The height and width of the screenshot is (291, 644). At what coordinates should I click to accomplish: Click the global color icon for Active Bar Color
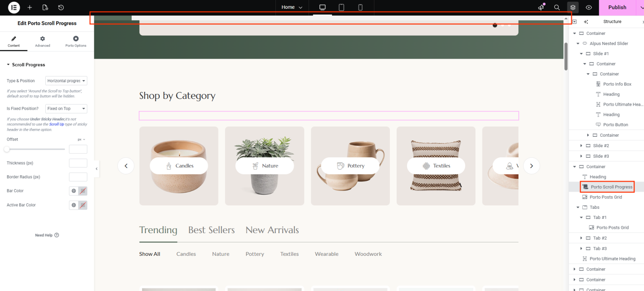(74, 205)
